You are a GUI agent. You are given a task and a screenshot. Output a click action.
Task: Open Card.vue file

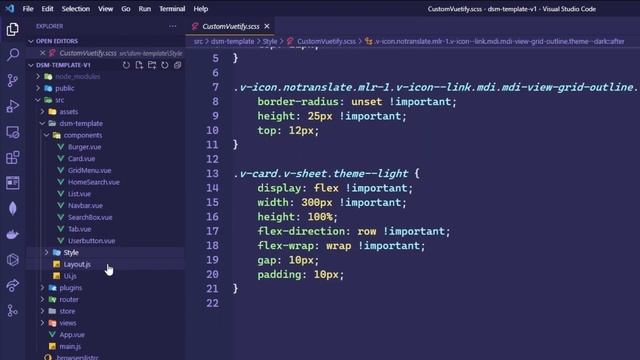(x=81, y=158)
